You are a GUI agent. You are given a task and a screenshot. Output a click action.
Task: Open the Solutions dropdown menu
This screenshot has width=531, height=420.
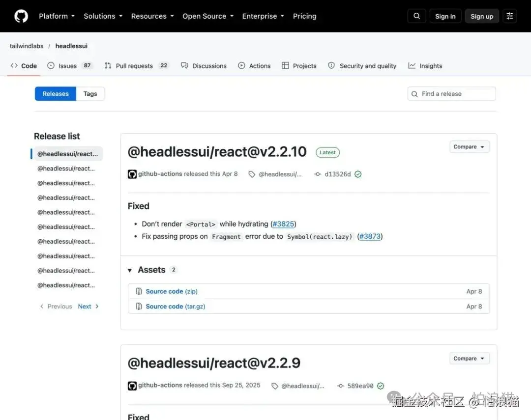[x=103, y=16]
